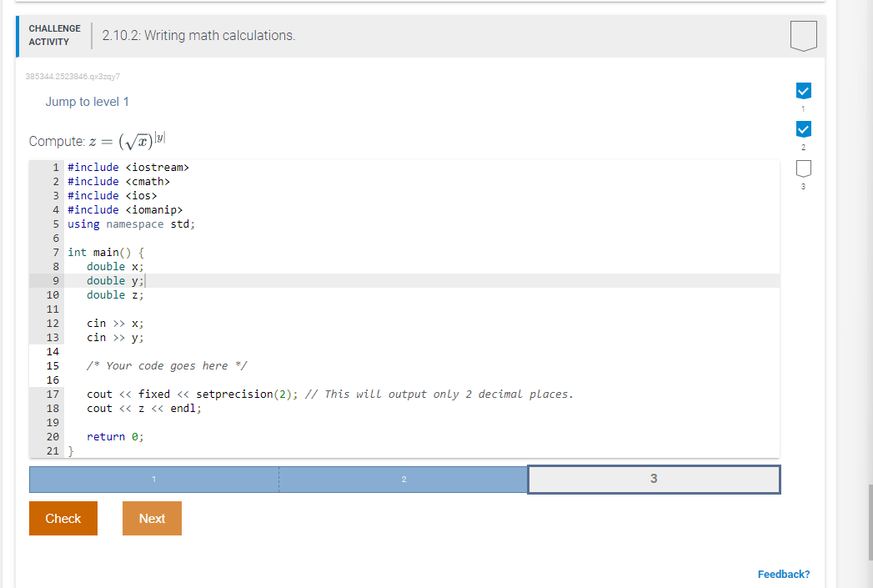The width and height of the screenshot is (873, 588).
Task: Click the CHALLENGE ACTIVITY label
Action: pos(54,33)
